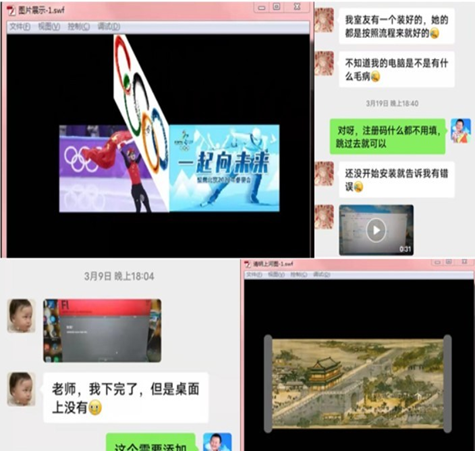The height and width of the screenshot is (451, 475).
Task: Click the 一起向未来 Winter Olympics poster image
Action: click(x=224, y=168)
